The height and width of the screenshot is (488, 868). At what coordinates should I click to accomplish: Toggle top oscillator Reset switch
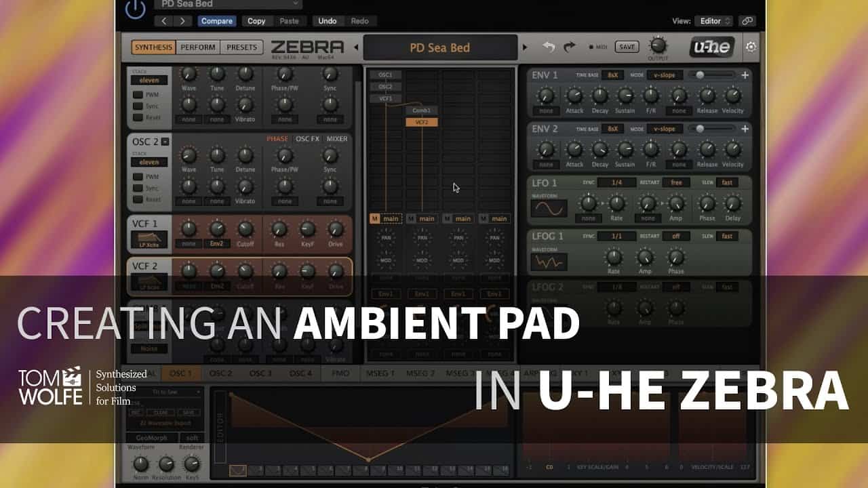tap(138, 117)
